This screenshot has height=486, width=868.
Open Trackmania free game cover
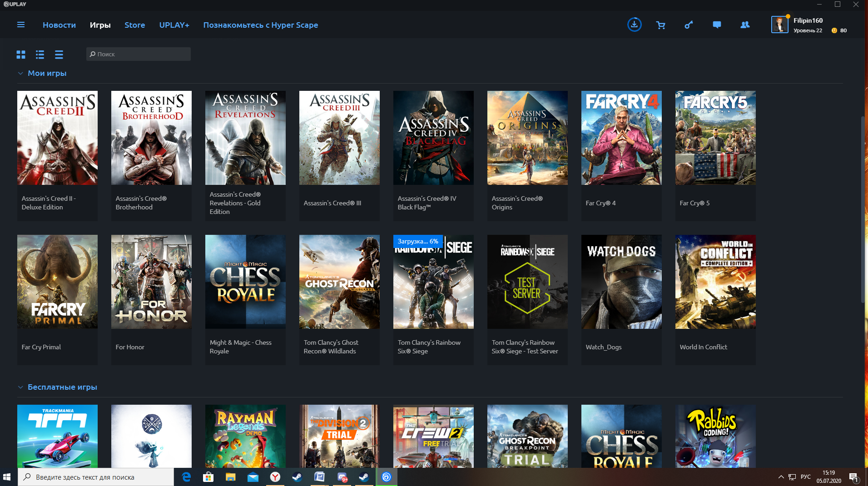coord(57,436)
